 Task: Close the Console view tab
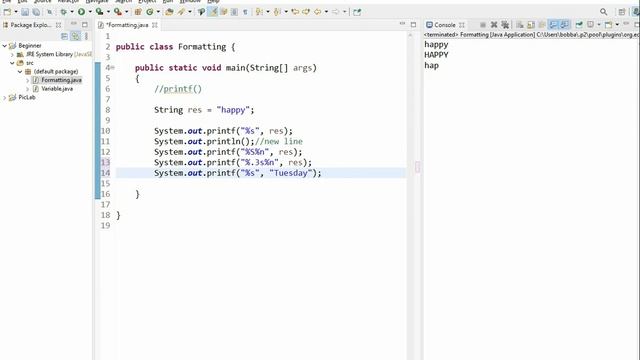pyautogui.click(x=462, y=25)
